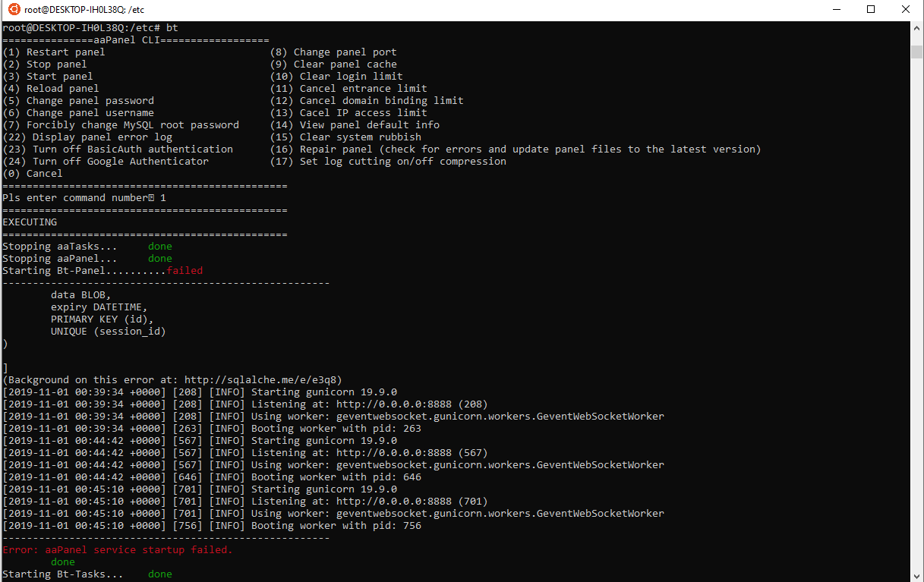This screenshot has width=924, height=582.
Task: Click '(2) Stop panel' option text
Action: 45,64
